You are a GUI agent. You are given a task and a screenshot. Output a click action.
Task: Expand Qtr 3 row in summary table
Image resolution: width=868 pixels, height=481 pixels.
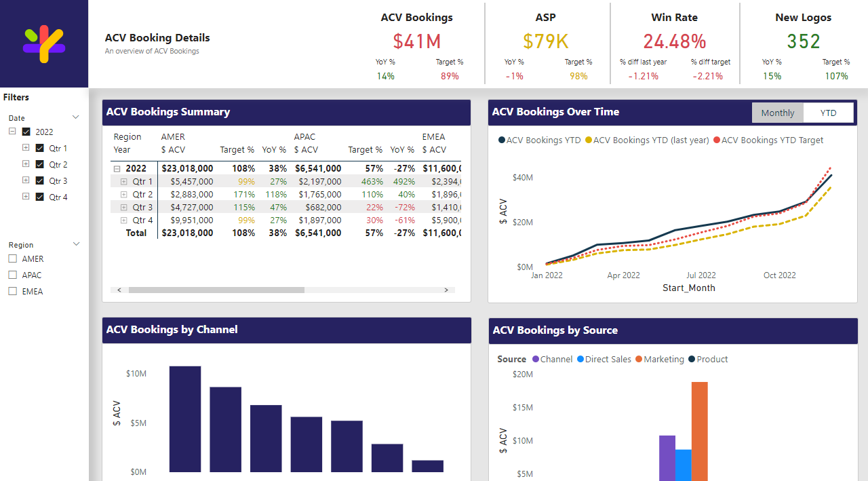pyautogui.click(x=124, y=208)
